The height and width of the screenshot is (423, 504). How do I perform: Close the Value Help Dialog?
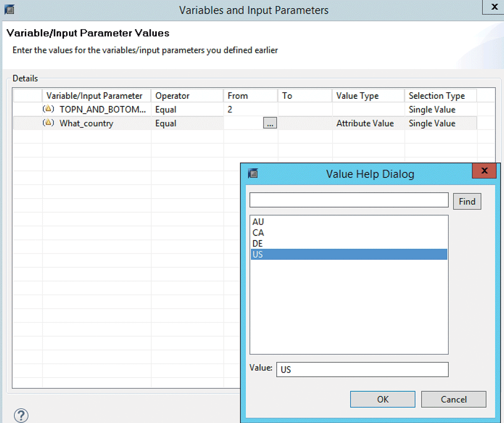click(484, 171)
